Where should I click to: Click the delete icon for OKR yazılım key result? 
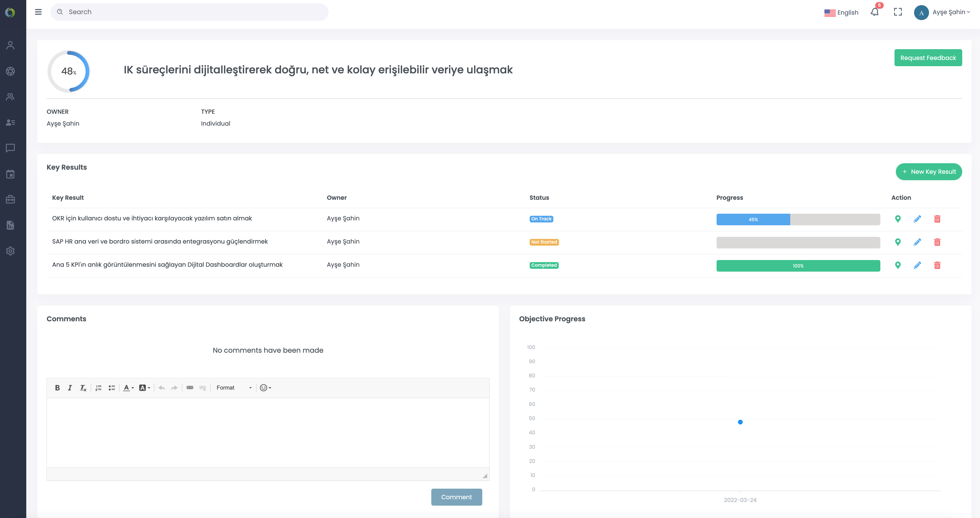pyautogui.click(x=937, y=219)
